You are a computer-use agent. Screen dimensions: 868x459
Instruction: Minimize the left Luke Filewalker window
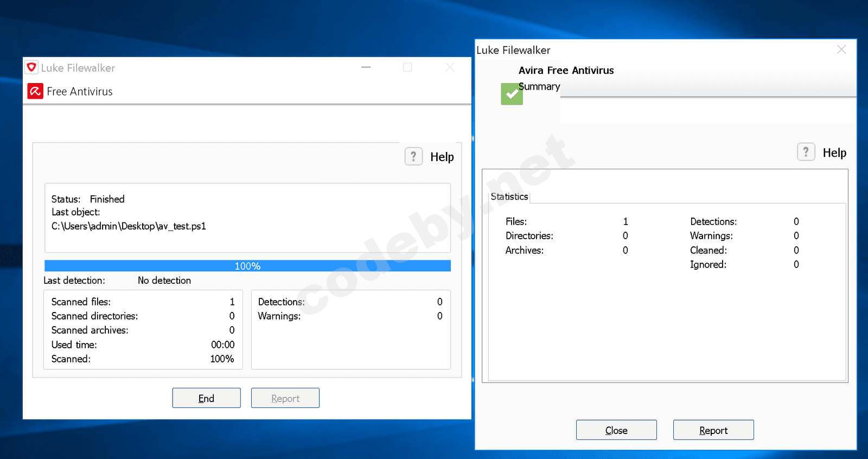[x=366, y=67]
